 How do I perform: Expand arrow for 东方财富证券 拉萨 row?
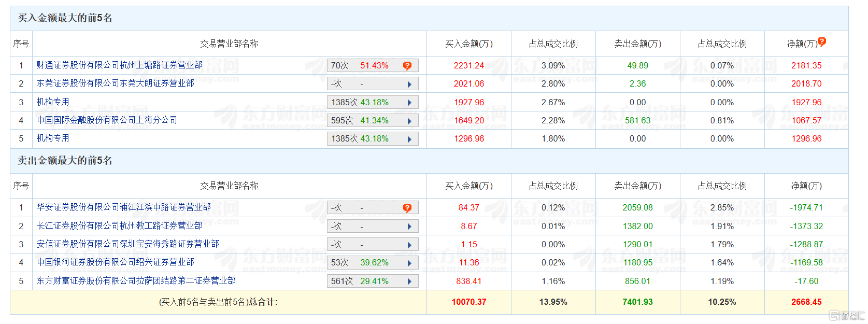click(409, 281)
